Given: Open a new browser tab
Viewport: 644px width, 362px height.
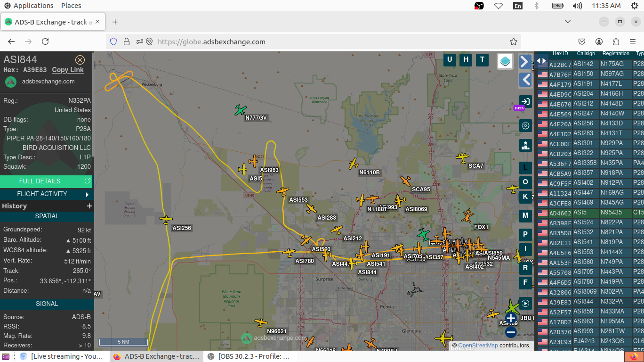Looking at the screenshot, I should (x=115, y=22).
